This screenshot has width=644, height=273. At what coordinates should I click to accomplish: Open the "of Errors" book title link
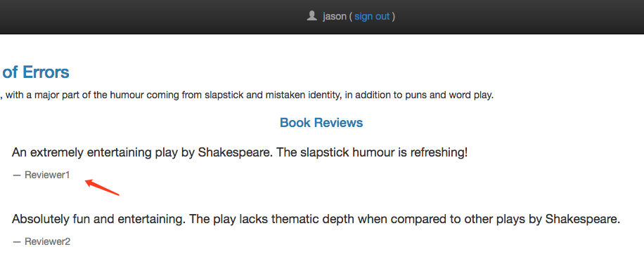pyautogui.click(x=35, y=72)
